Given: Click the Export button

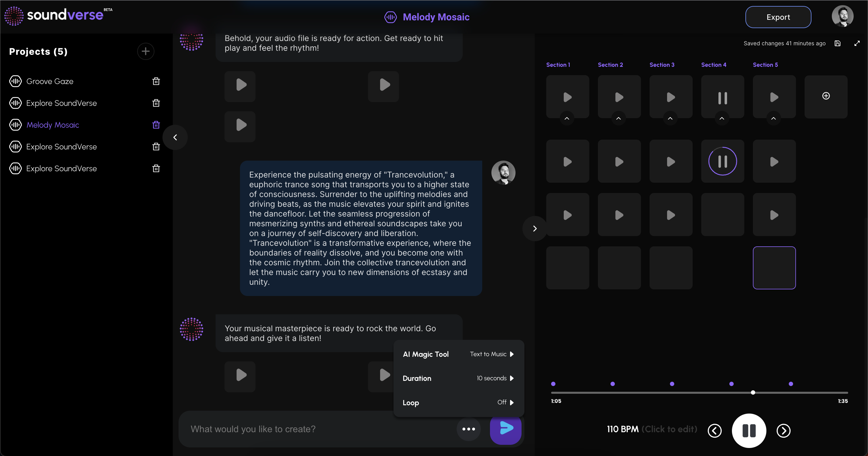Looking at the screenshot, I should coord(778,17).
